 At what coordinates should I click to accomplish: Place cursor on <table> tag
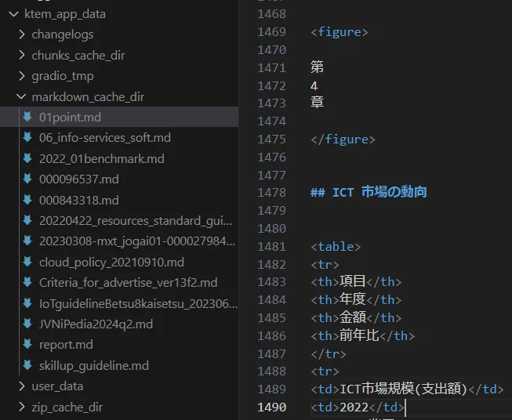[x=336, y=247]
